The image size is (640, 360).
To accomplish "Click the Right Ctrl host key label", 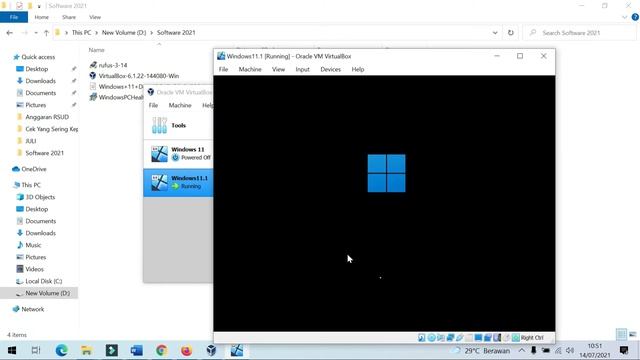I will (532, 338).
